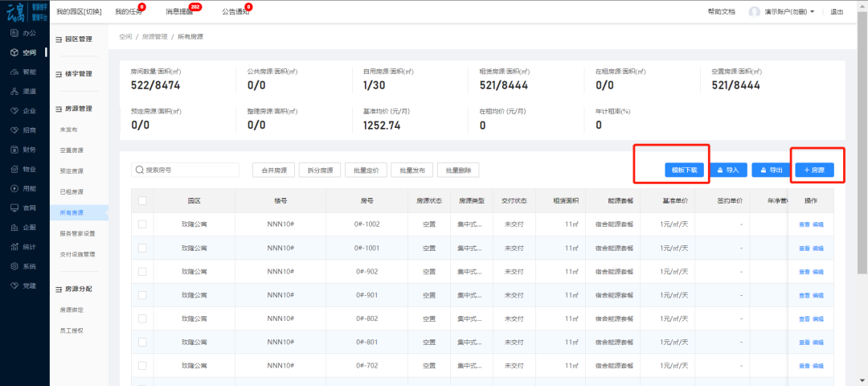Open 服务管家设置 page
Viewport: 868px width, 386px height.
[77, 233]
